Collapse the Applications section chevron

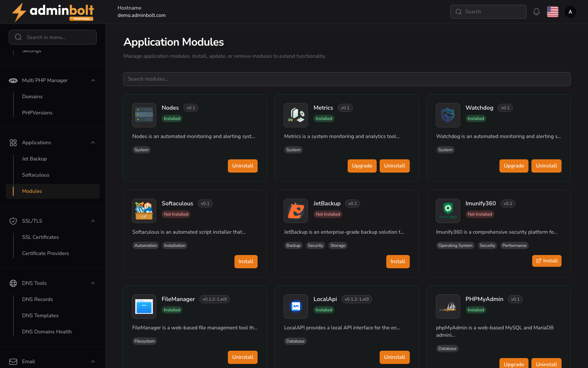click(93, 142)
